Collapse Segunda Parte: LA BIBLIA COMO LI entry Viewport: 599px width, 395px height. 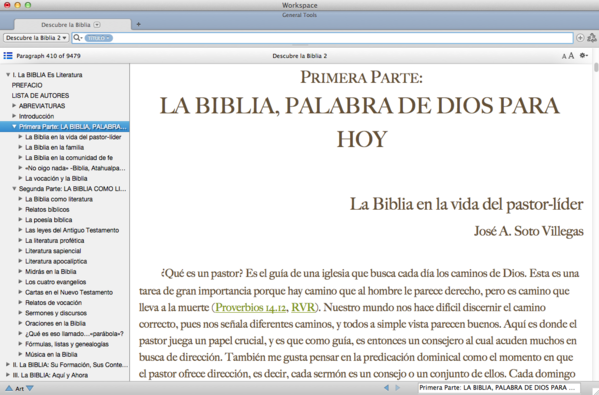click(x=14, y=189)
